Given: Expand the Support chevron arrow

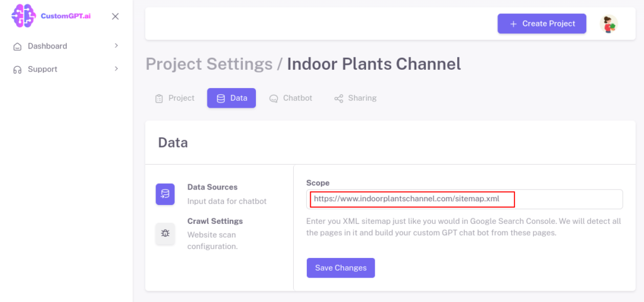Looking at the screenshot, I should 116,69.
